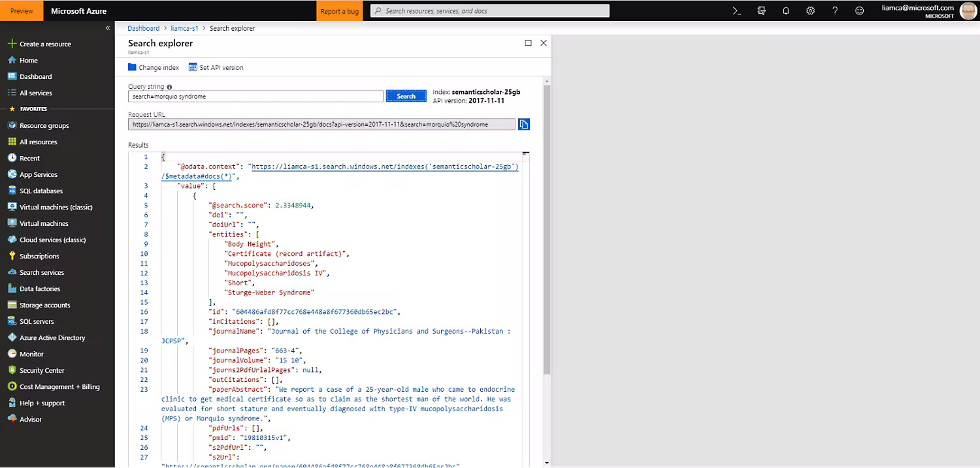Click the vertical scrollbar of the Search explorer blade
980x468 pixels.
coord(547,228)
